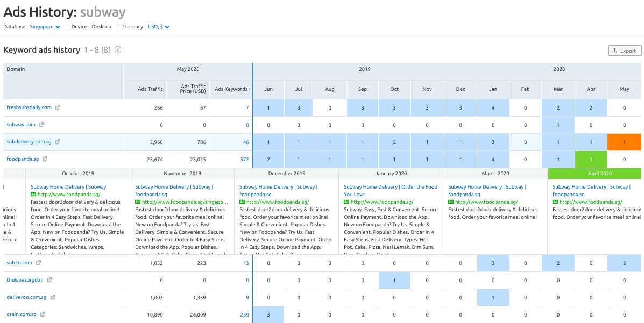The height and width of the screenshot is (323, 644).
Task: Select the green Apr cell for foodpanda.sg
Action: (x=591, y=159)
